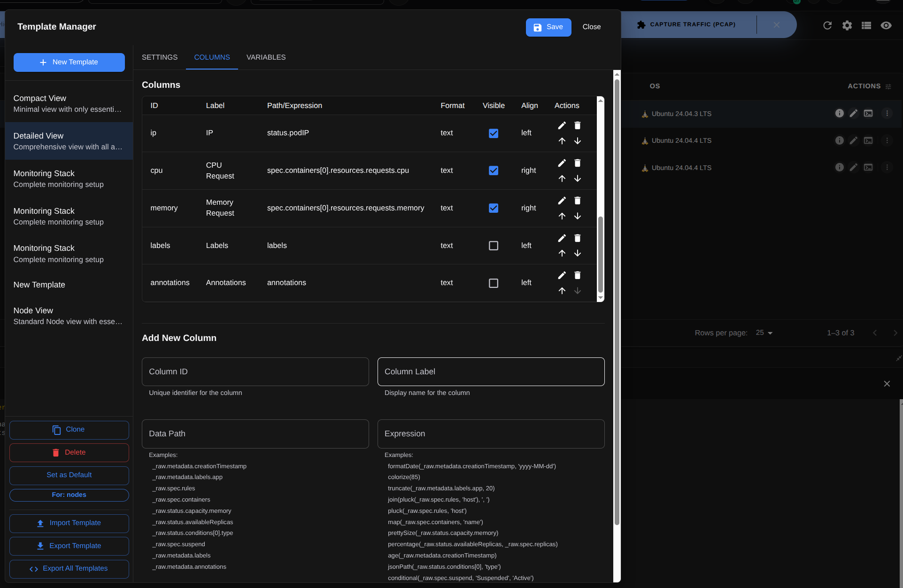Image resolution: width=903 pixels, height=588 pixels.
Task: Move the labels column down
Action: [578, 253]
